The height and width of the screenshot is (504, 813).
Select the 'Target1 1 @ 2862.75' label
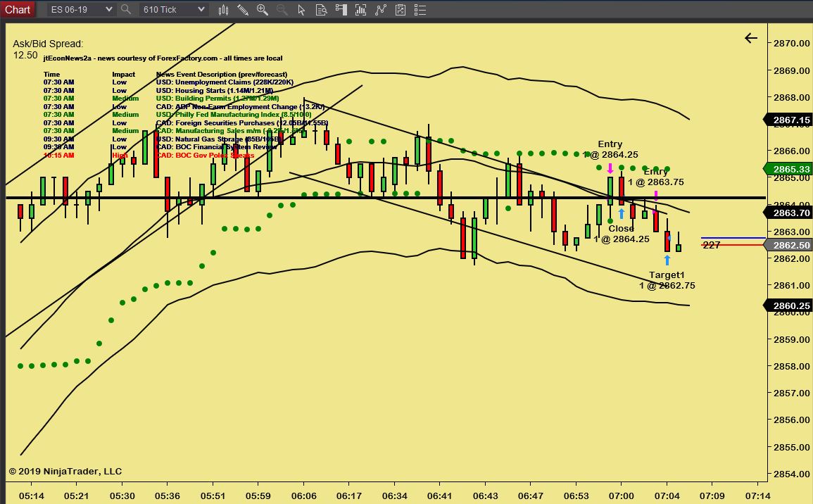pyautogui.click(x=667, y=280)
